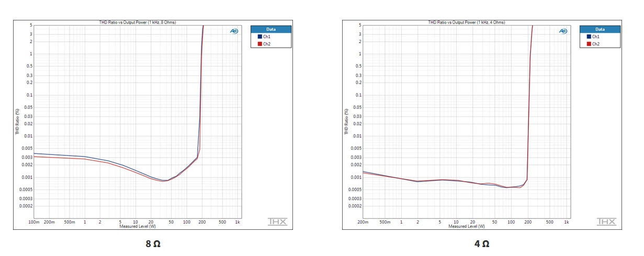The height and width of the screenshot is (256, 644).
Task: Select the red Ch2 swatch in the 8 Ohms legend
Action: pyautogui.click(x=259, y=44)
